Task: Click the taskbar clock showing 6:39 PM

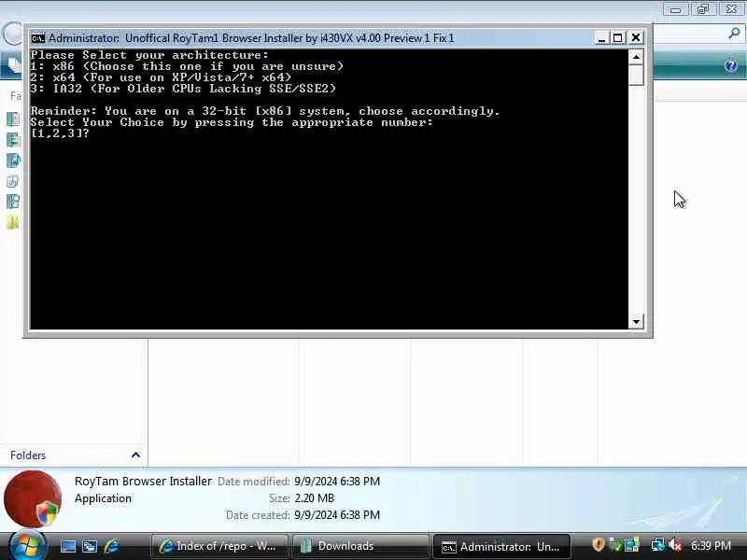Action: 711,546
